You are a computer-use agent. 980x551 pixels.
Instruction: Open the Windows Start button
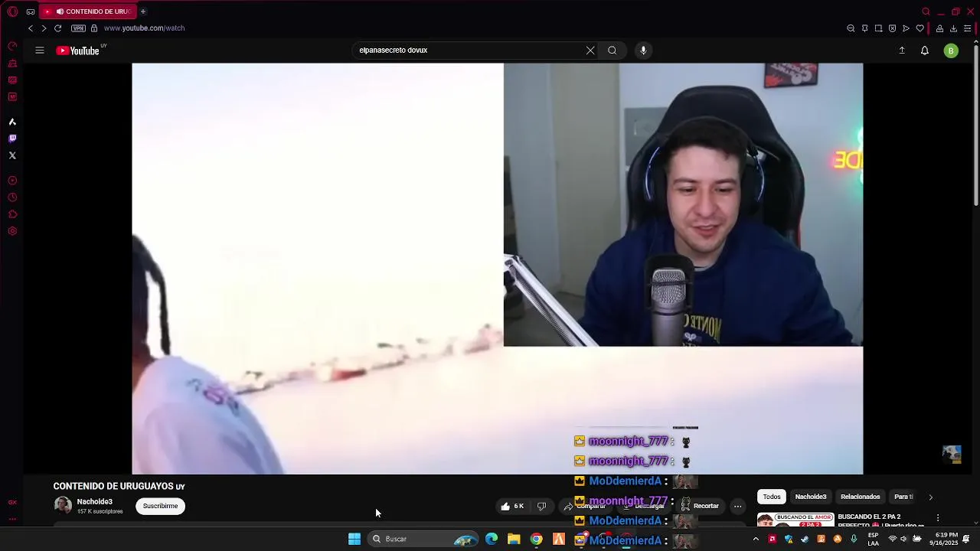pos(354,539)
